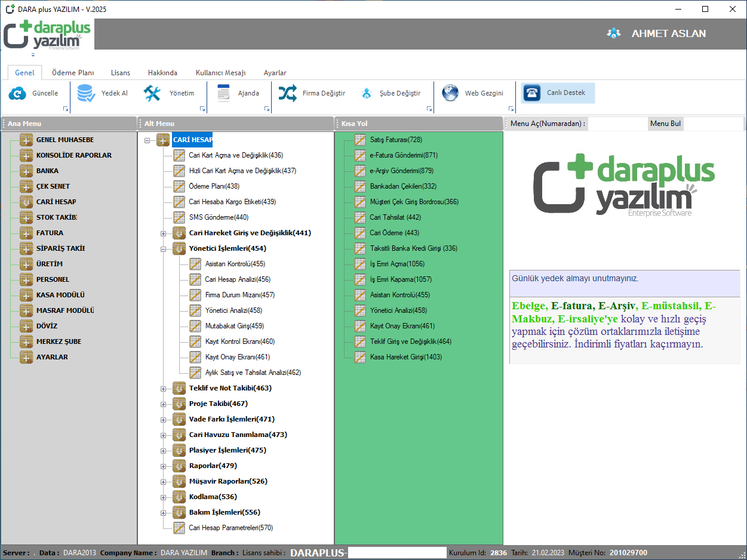The height and width of the screenshot is (560, 747).
Task: Click the Kasa Hareket Girişi(1403) shortcut icon
Action: tap(360, 357)
